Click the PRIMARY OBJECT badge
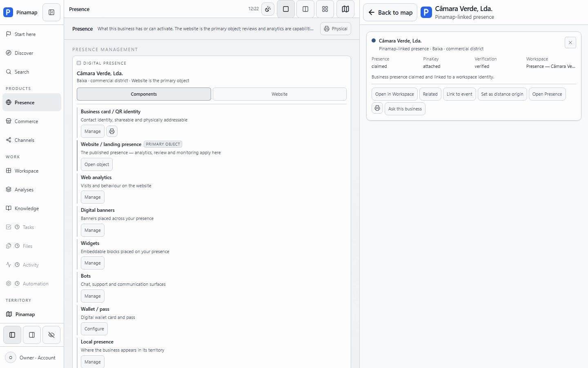 click(163, 144)
